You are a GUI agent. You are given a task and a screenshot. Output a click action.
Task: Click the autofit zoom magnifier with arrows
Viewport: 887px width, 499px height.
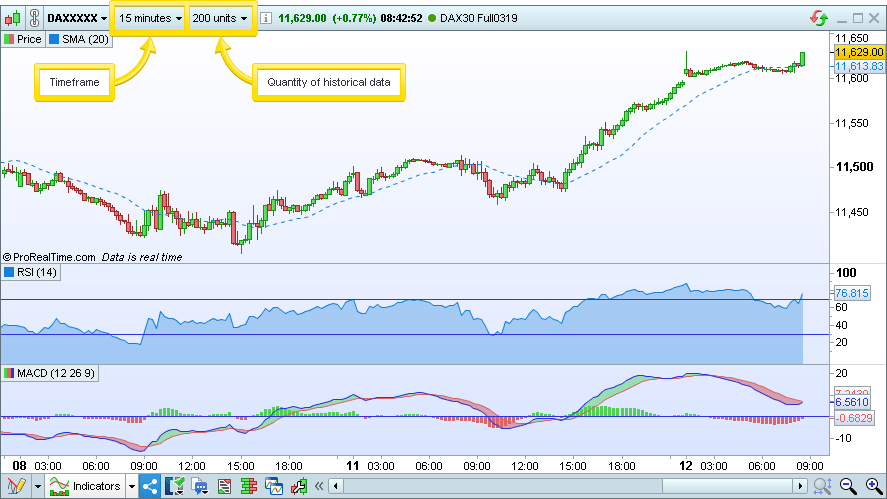(823, 487)
